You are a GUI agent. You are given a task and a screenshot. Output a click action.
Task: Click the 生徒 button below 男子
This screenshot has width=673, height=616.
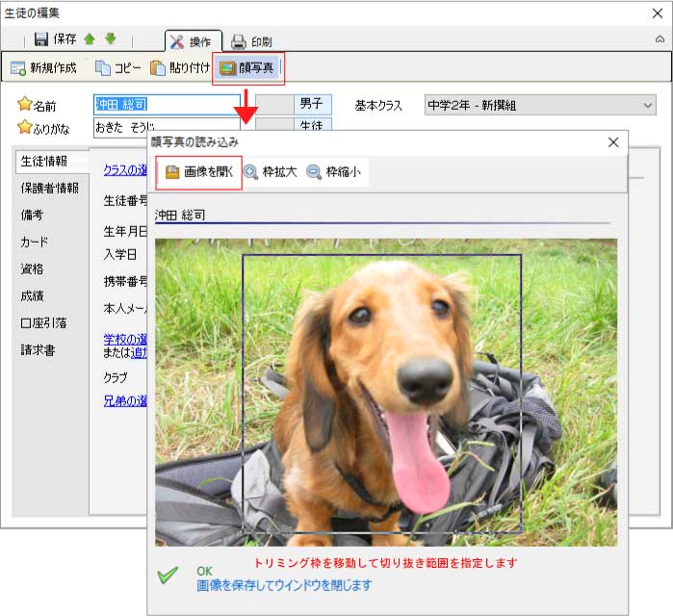313,123
